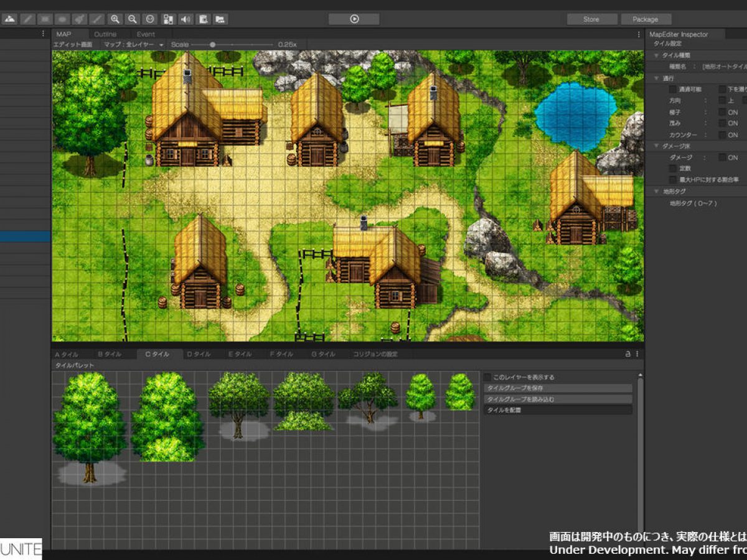747x560 pixels.
Task: Click the lock icon on tile palette panel
Action: coord(627,354)
